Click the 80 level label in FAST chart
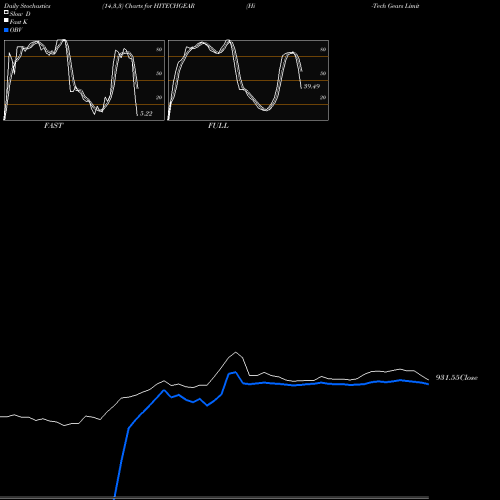 [x=159, y=49]
